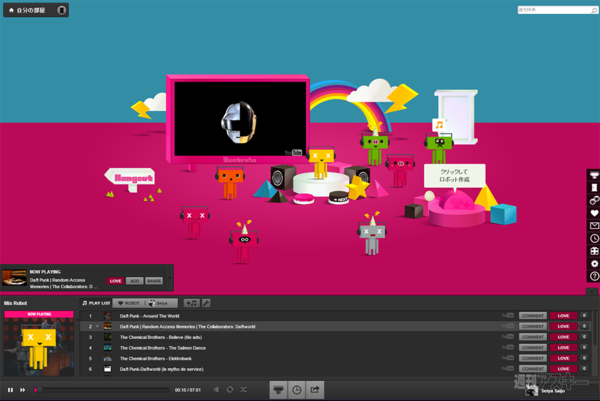This screenshot has height=401, width=600.
Task: Toggle the volume speaker icon
Action: (x=217, y=390)
